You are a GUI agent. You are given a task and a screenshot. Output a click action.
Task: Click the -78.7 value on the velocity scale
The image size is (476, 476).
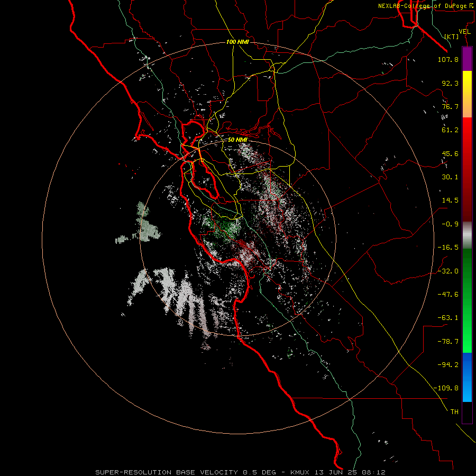tap(448, 342)
